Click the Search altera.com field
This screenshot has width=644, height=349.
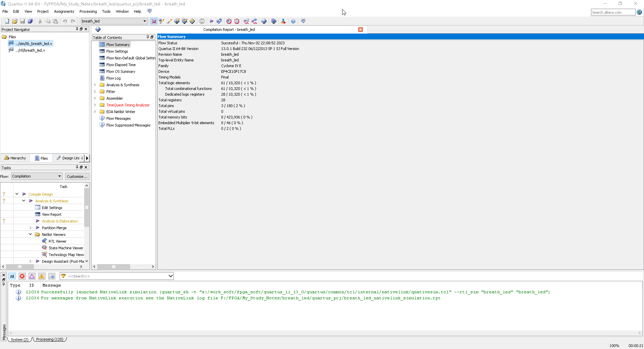pos(613,12)
